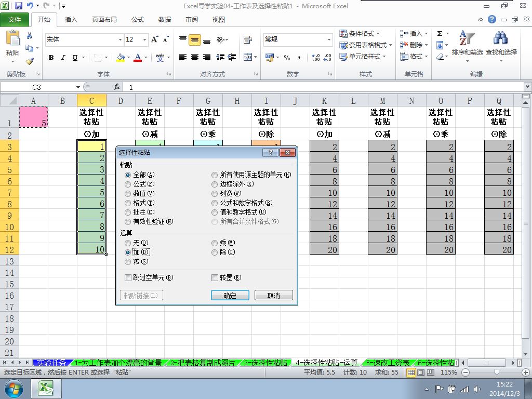Screen dimensions: 532x399
Task: Open the font size dropdown
Action: tap(144, 39)
